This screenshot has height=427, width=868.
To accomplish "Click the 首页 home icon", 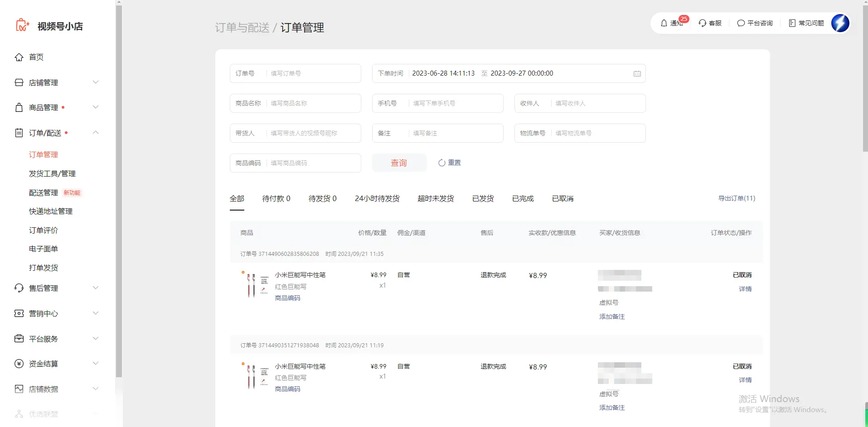I will pyautogui.click(x=19, y=57).
